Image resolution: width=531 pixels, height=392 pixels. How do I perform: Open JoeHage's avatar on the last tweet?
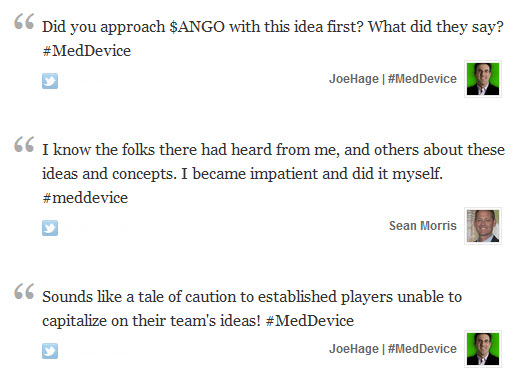[483, 349]
